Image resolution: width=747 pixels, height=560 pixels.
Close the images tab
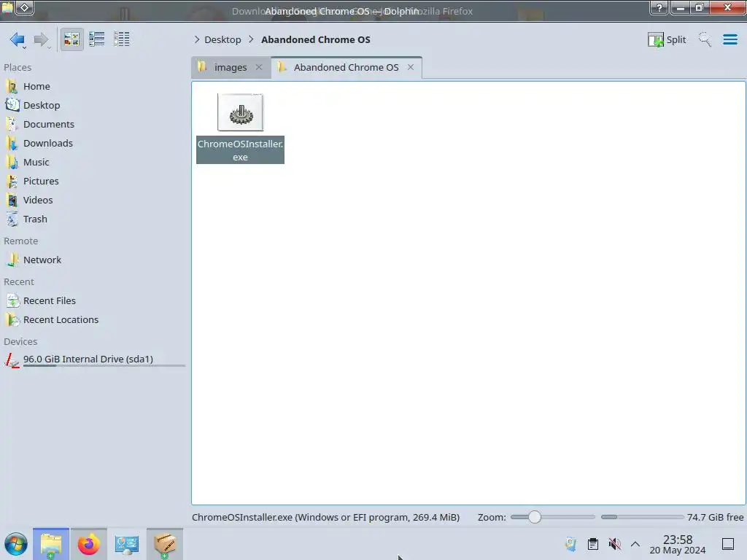tap(259, 67)
